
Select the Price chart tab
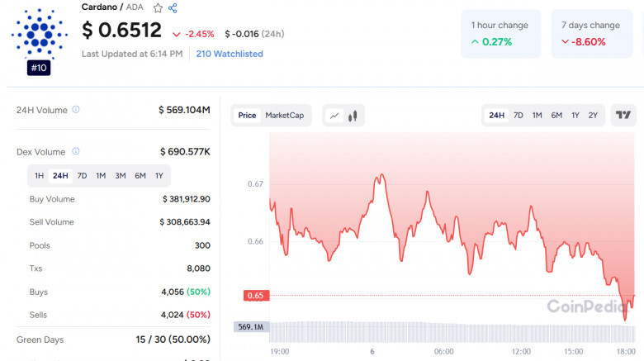pyautogui.click(x=247, y=116)
